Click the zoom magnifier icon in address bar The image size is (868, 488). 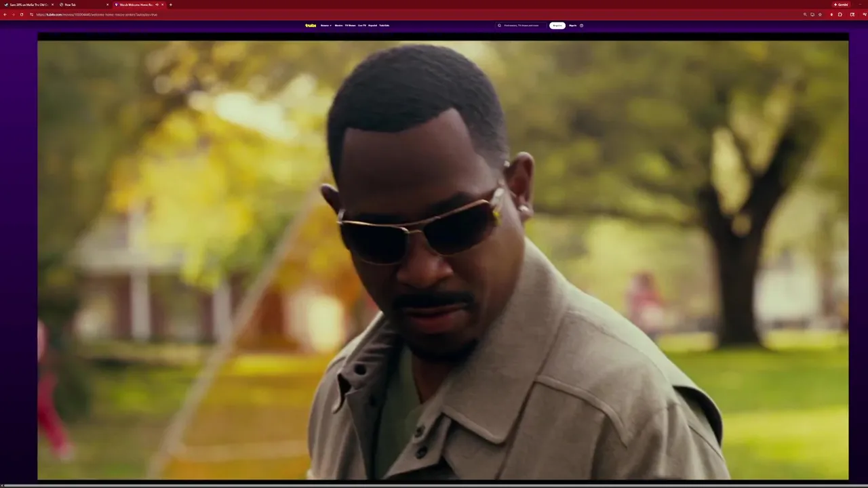pyautogui.click(x=805, y=14)
